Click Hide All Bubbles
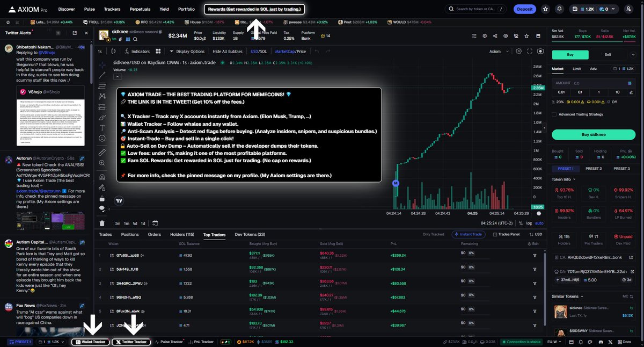644x347 pixels. click(x=228, y=52)
